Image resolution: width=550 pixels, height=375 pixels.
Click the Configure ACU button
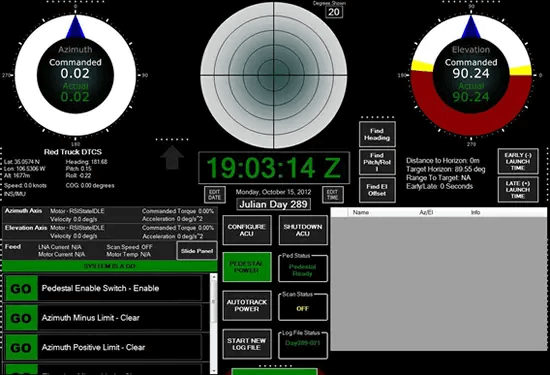point(247,230)
